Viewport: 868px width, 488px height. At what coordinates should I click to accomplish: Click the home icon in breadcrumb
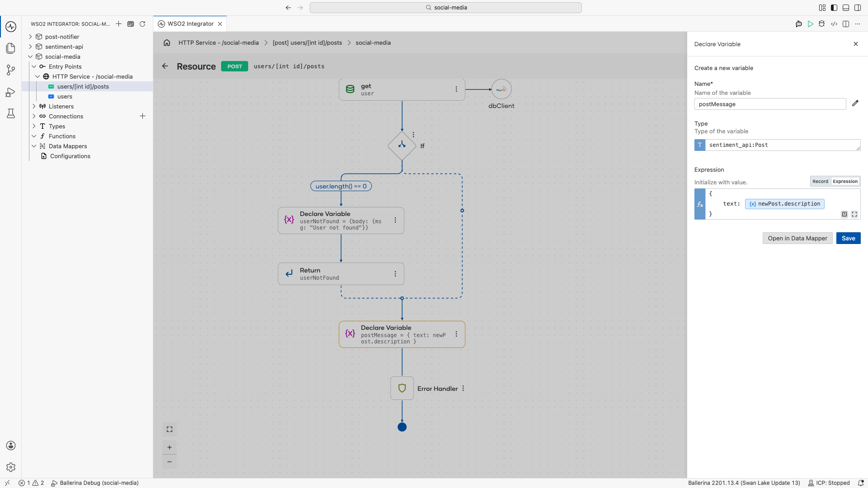[167, 42]
